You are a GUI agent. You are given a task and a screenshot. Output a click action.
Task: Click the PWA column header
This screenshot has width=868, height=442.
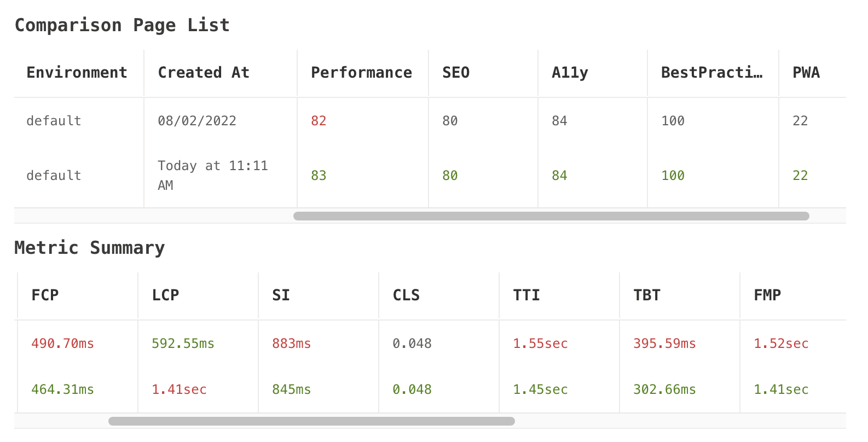coord(806,73)
